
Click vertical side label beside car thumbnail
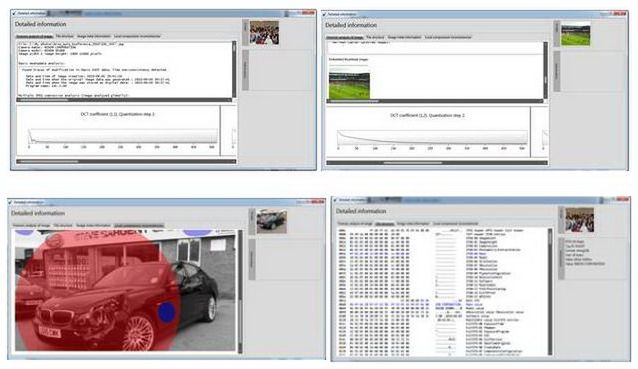click(252, 221)
